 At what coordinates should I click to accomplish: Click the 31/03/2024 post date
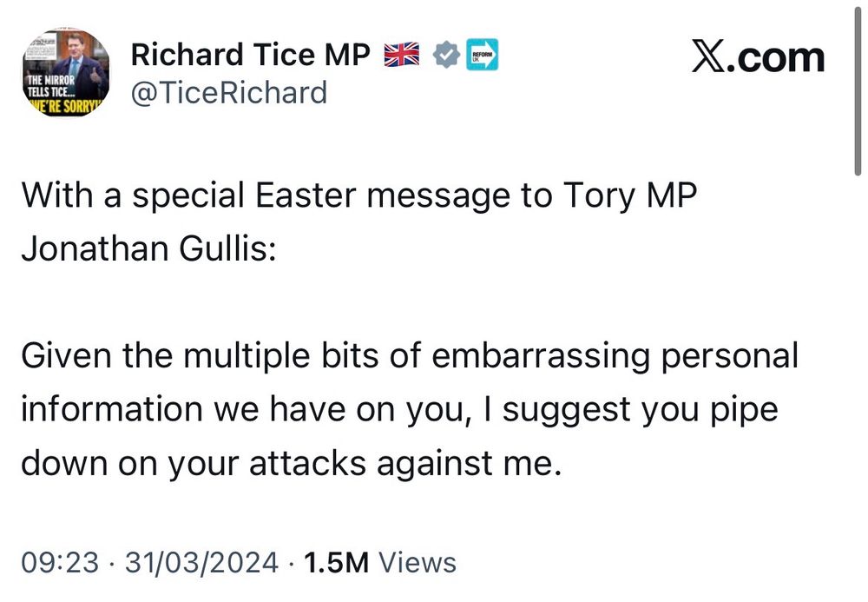tap(201, 562)
